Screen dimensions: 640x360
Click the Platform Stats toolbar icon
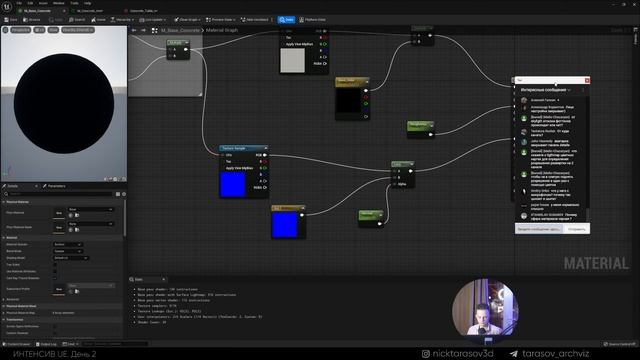313,20
